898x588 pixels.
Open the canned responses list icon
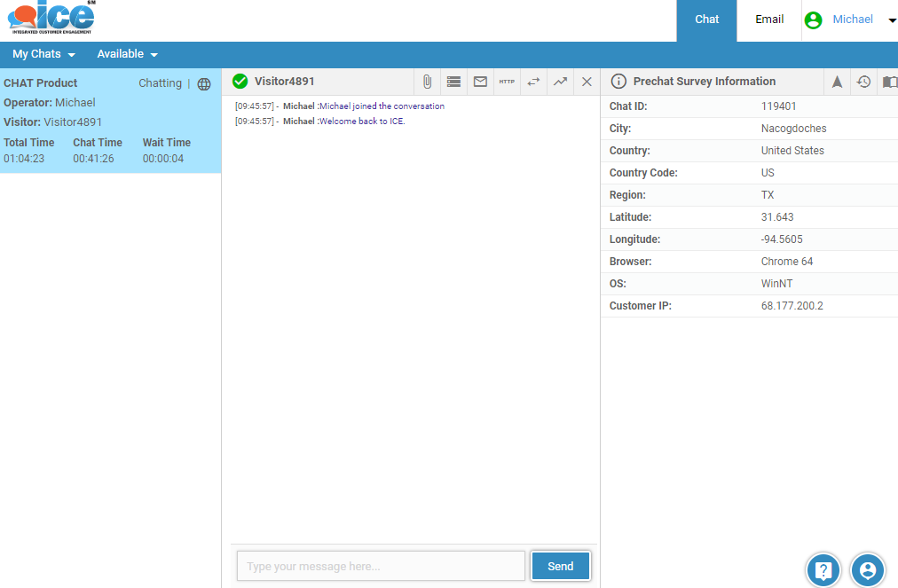point(453,82)
